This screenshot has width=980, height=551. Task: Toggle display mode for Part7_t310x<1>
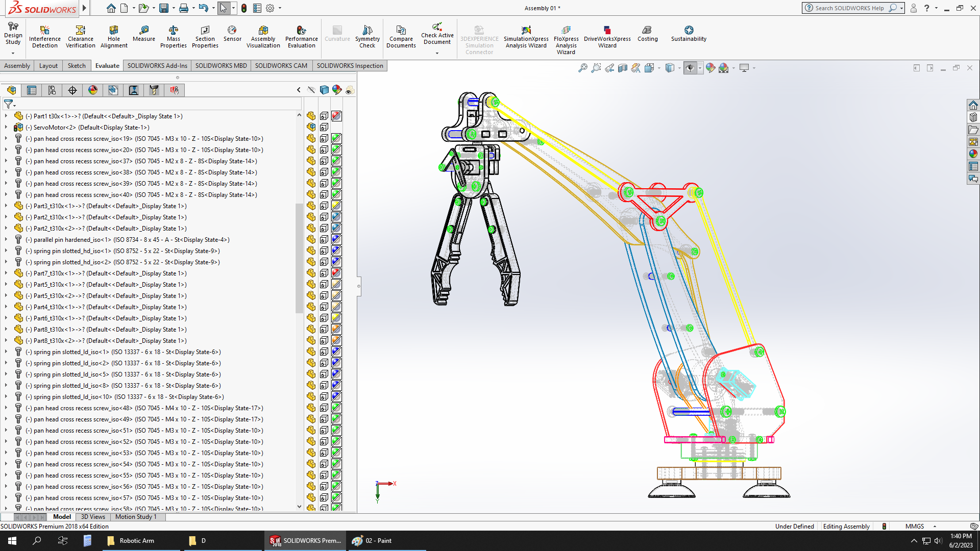coord(324,273)
